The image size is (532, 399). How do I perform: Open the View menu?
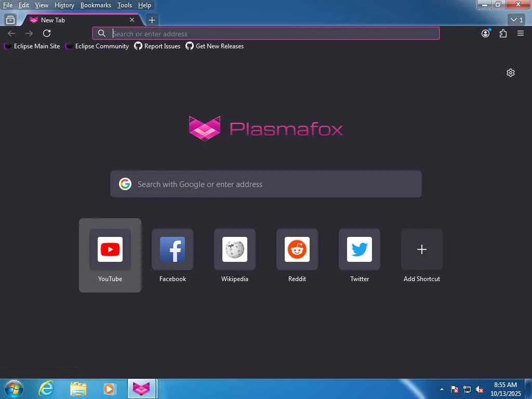(x=42, y=5)
